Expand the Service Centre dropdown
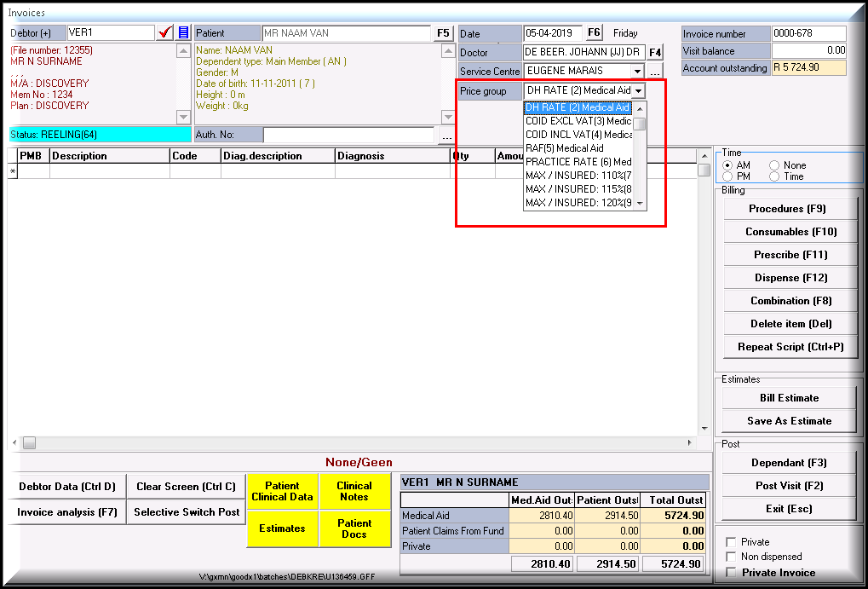 636,72
